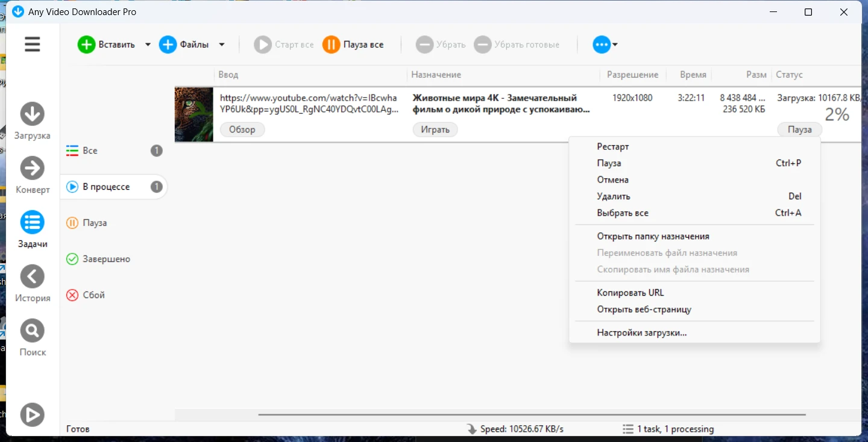The image size is (868, 442).
Task: Click the green Вставить plus icon
Action: [87, 45]
